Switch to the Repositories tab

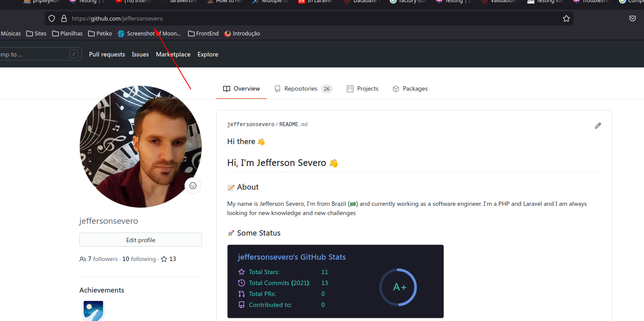[x=303, y=88]
